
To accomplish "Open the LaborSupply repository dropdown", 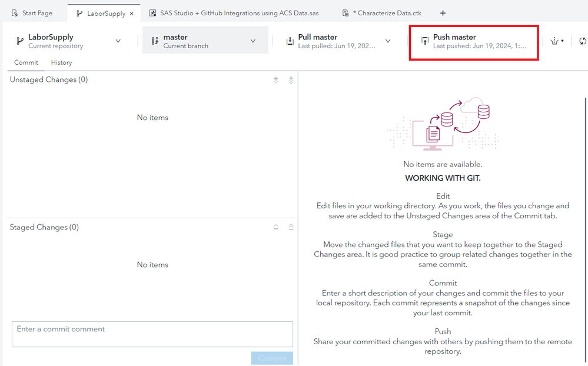I will click(x=118, y=41).
